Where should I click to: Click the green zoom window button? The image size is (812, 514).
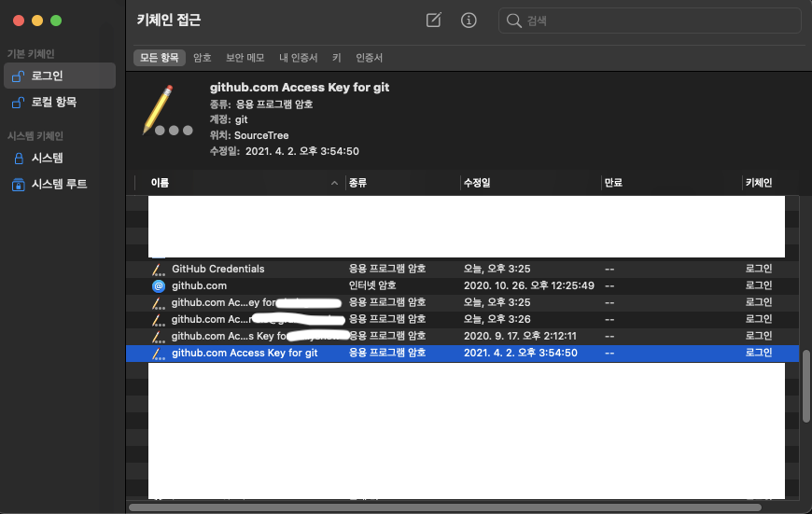(x=56, y=21)
